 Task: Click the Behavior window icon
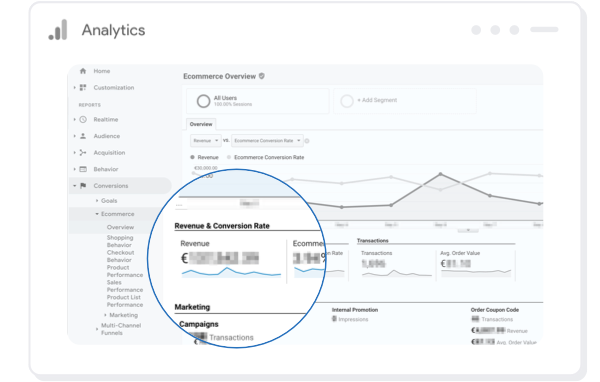coord(83,169)
